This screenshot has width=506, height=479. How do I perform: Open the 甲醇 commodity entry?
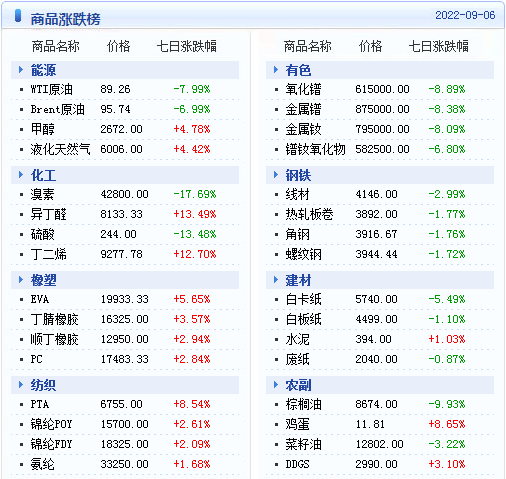coord(42,129)
